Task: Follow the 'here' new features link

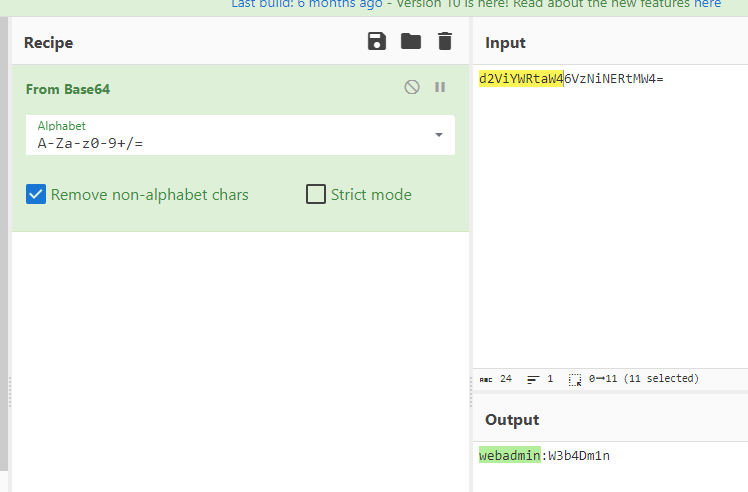Action: pyautogui.click(x=707, y=4)
